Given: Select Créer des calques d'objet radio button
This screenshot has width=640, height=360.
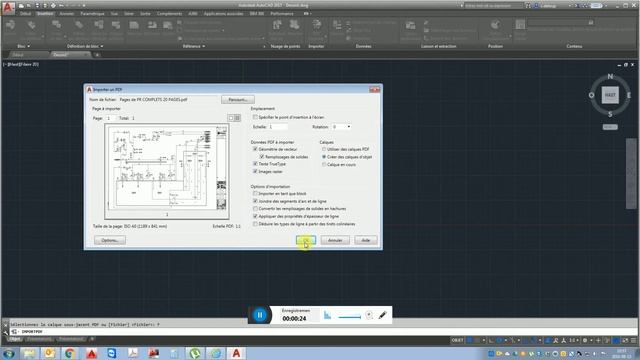Looking at the screenshot, I should 324,157.
